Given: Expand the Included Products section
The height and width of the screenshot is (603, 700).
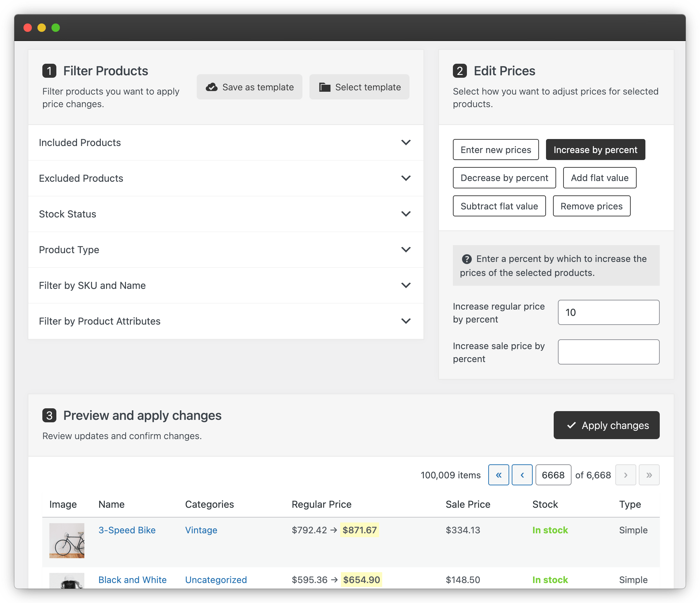Looking at the screenshot, I should pyautogui.click(x=226, y=143).
